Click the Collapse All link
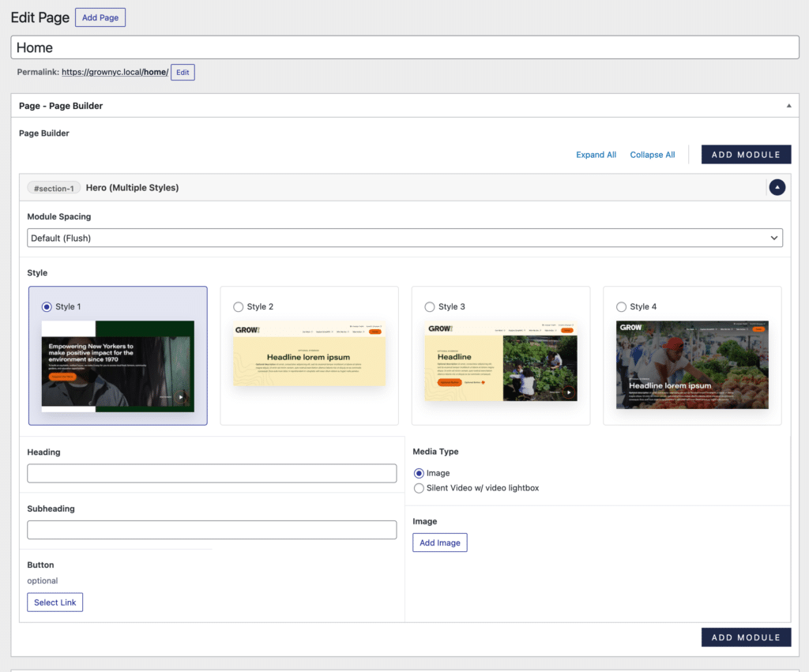809x672 pixels. [652, 155]
